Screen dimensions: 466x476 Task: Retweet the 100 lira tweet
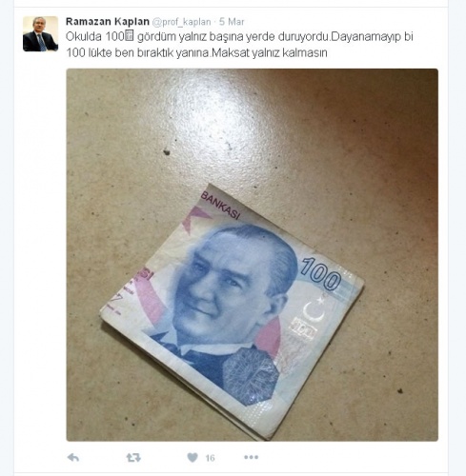[x=133, y=457]
